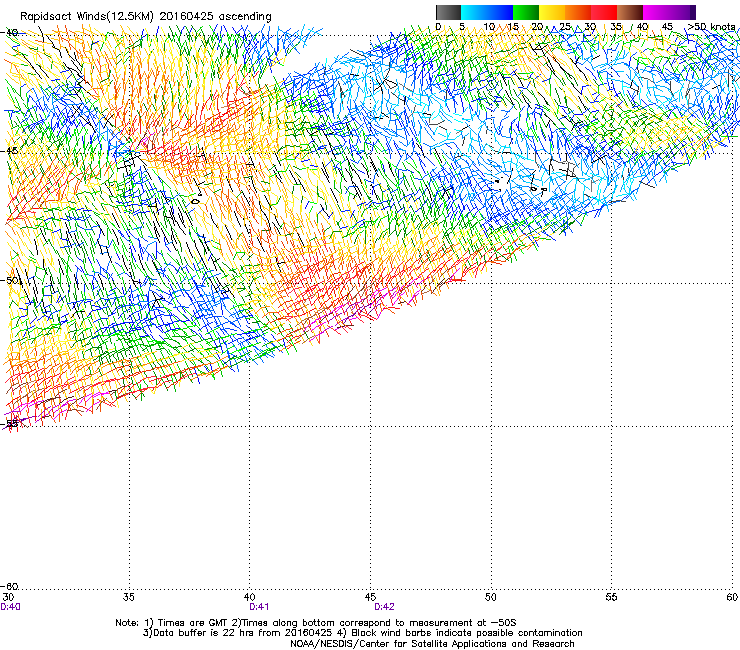Click the magenta-purple 40-50 knots legend swatch
The width and height of the screenshot is (740, 650).
[669, 12]
